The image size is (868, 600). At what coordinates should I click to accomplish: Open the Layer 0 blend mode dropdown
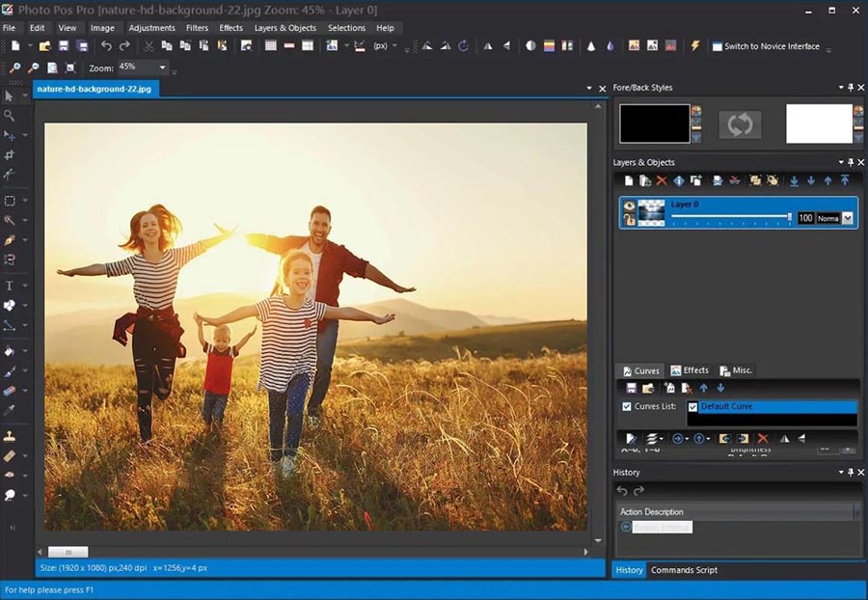[x=848, y=219]
